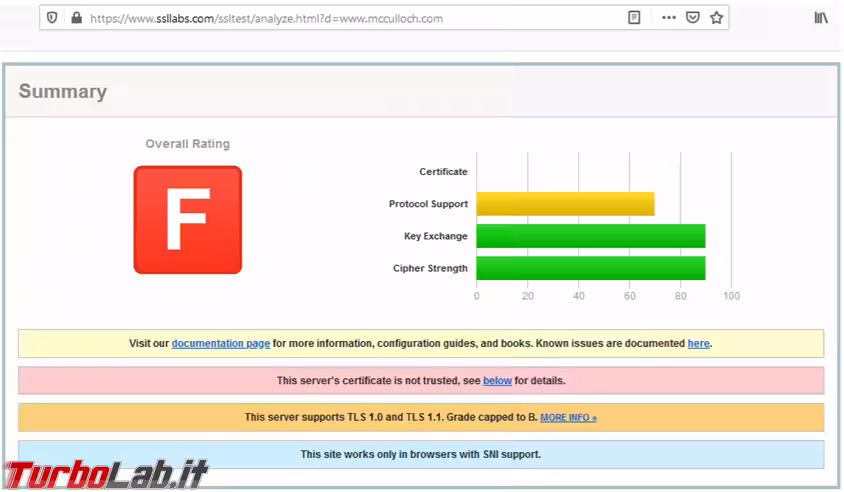844x492 pixels.
Task: Open the Firefox Library icon
Action: [820, 18]
